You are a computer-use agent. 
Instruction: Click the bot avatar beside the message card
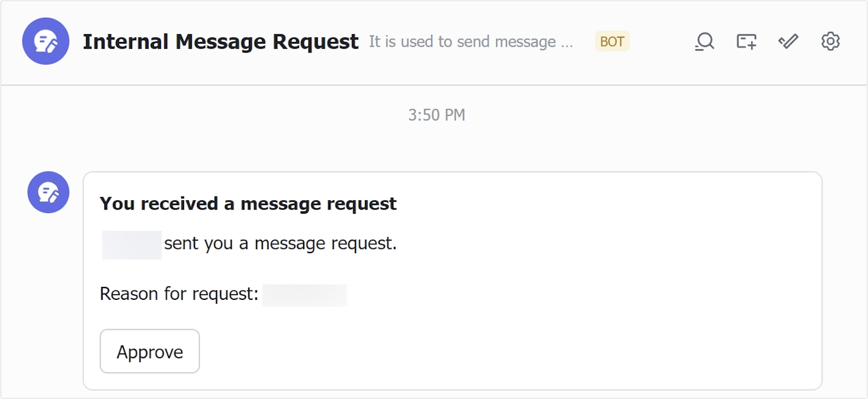48,192
